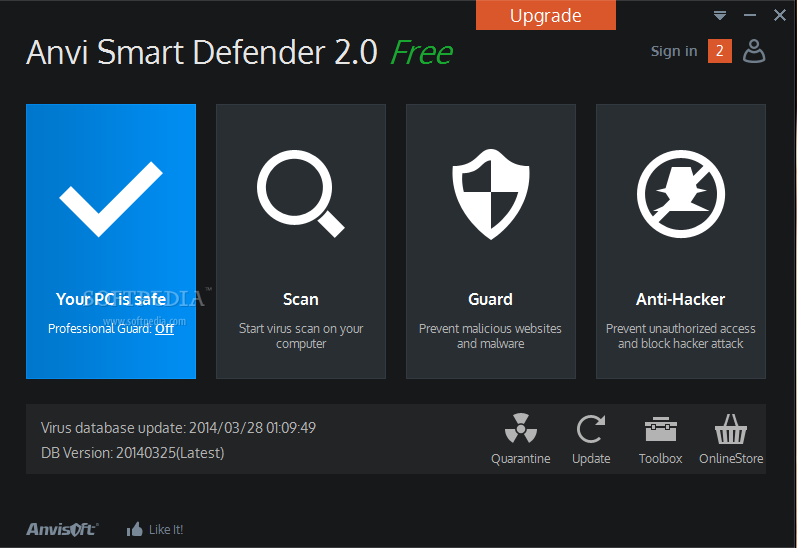Open the Toolbox briefcase icon

tap(660, 429)
